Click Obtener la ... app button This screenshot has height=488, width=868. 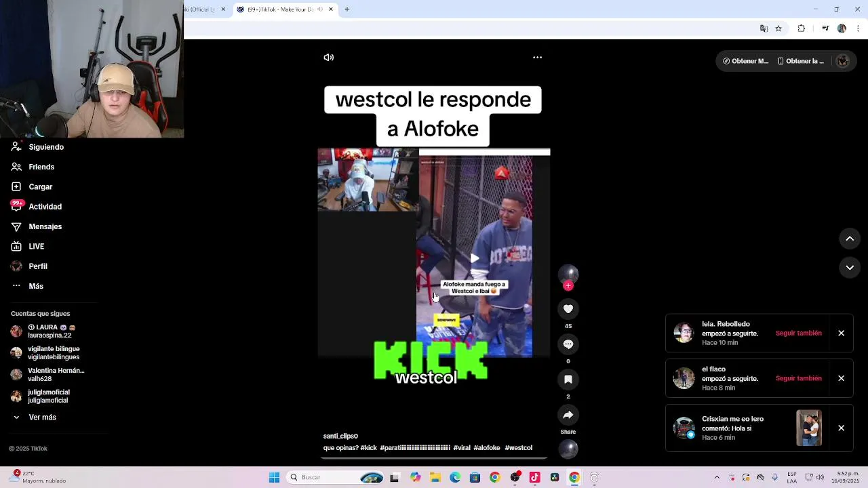pyautogui.click(x=801, y=61)
